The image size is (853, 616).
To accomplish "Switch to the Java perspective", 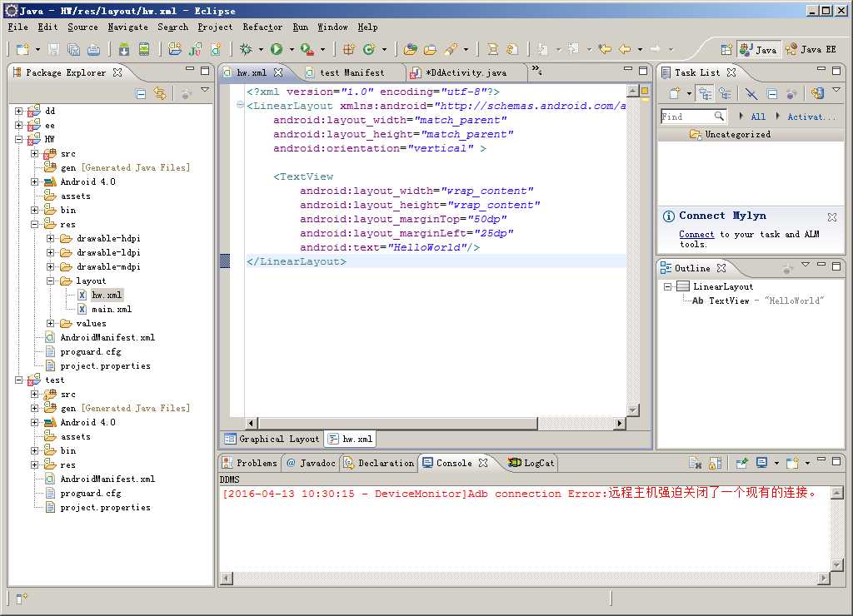I will coord(759,49).
